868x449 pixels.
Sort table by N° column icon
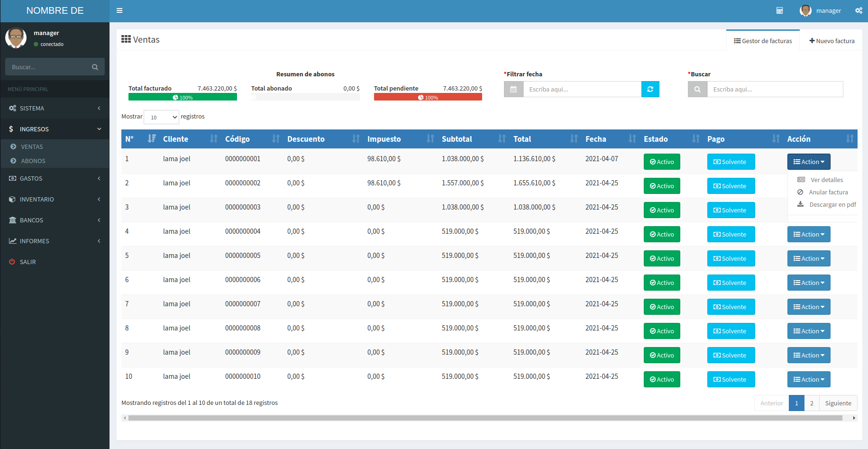click(152, 138)
